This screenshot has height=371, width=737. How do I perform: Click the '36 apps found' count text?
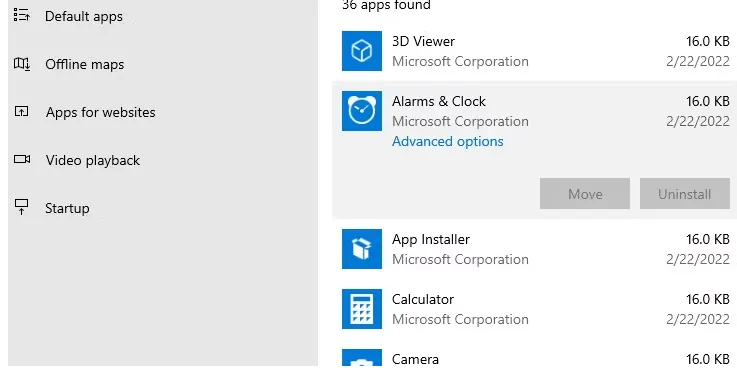(x=386, y=6)
